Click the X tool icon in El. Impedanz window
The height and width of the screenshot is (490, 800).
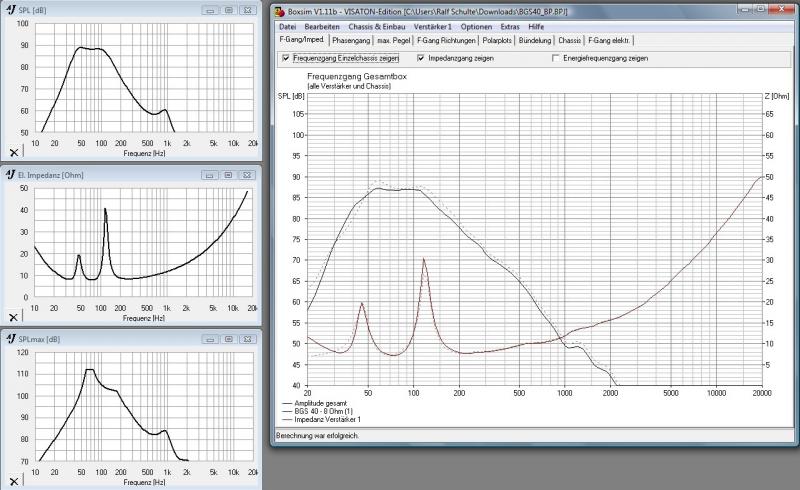click(12, 317)
